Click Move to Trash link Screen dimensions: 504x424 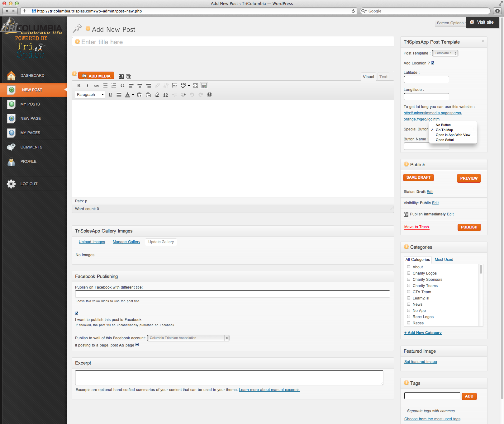(x=416, y=227)
